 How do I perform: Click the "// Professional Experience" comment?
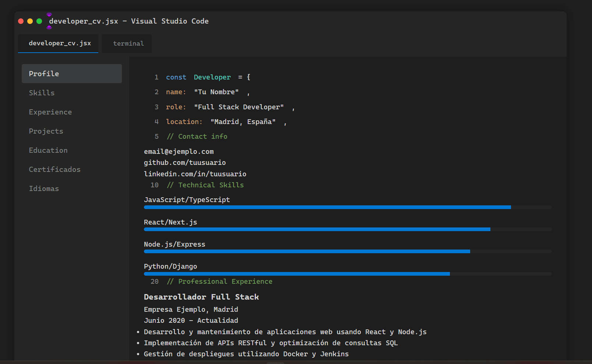click(x=219, y=282)
